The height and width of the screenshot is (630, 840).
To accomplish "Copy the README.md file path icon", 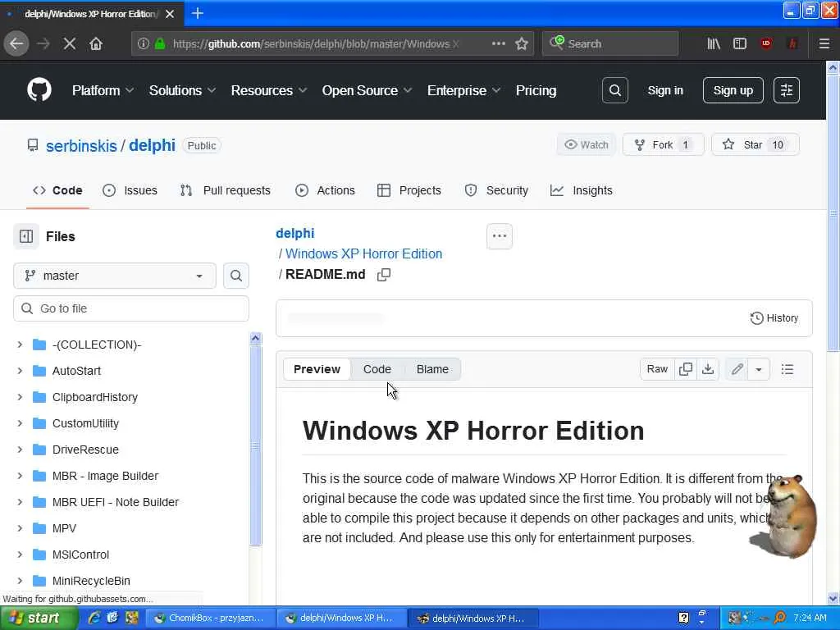I will tap(384, 275).
